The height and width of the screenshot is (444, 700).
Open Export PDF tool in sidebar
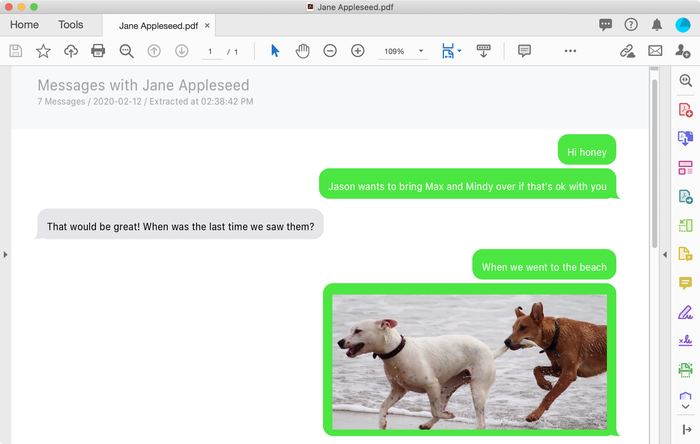pos(685,138)
